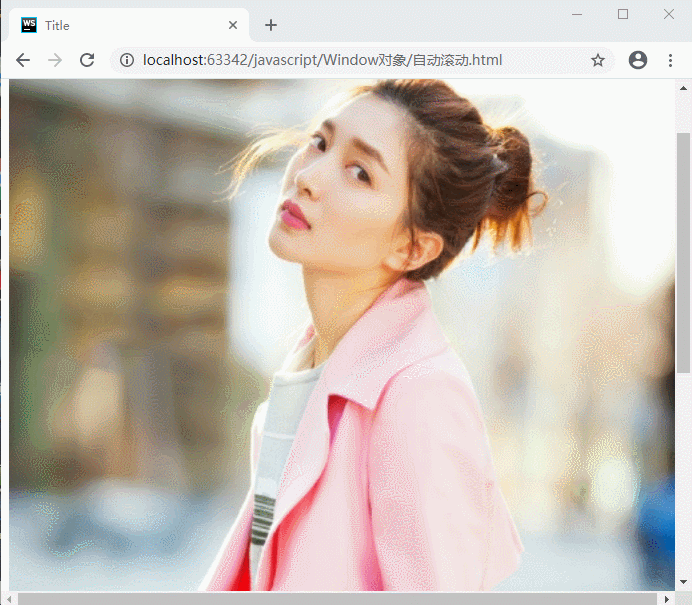Click the vertical scrollbar thumb
This screenshot has width=692, height=605.
coord(683,252)
